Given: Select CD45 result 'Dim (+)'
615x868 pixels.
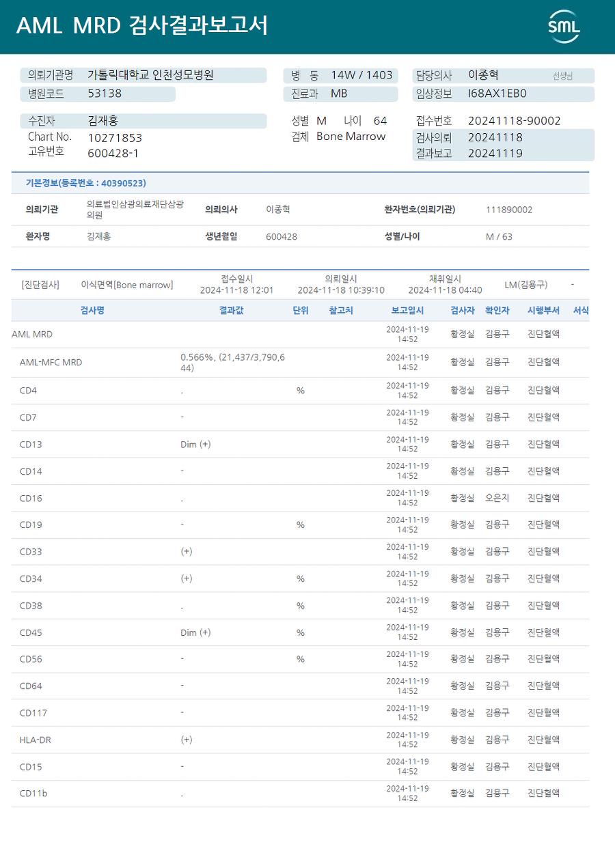Looking at the screenshot, I should [195, 633].
